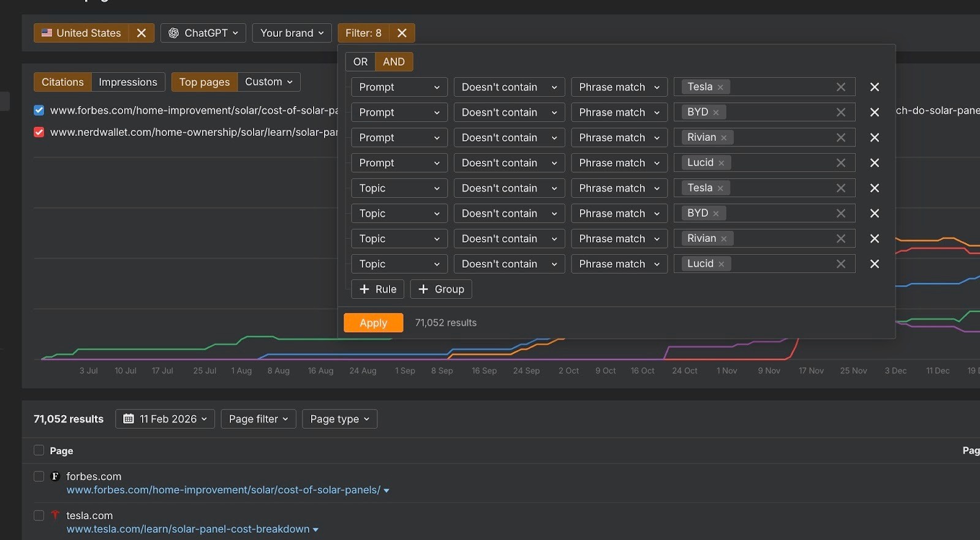Switch to the Impressions tab
980x540 pixels.
[x=128, y=82]
